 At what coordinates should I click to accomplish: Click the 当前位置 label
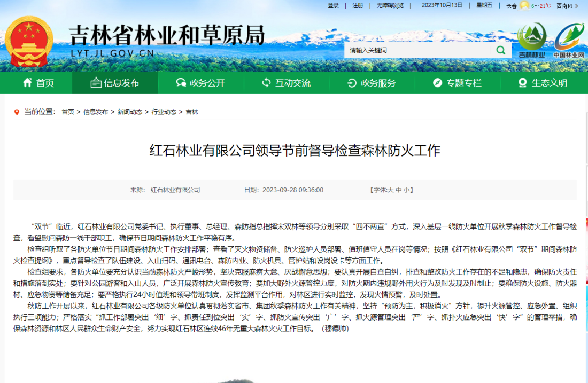(40, 112)
